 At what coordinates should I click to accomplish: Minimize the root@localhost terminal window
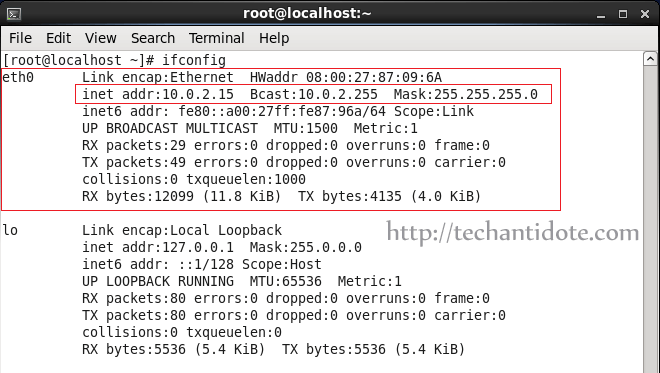601,14
